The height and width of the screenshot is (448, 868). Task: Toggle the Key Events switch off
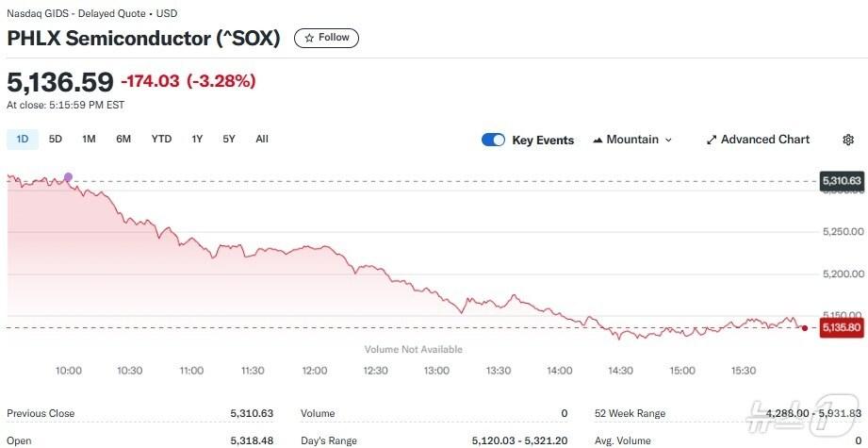click(x=493, y=140)
